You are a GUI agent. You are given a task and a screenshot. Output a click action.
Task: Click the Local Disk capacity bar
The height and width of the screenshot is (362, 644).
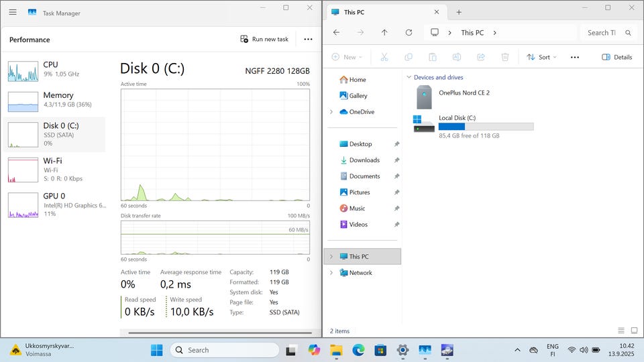(486, 127)
